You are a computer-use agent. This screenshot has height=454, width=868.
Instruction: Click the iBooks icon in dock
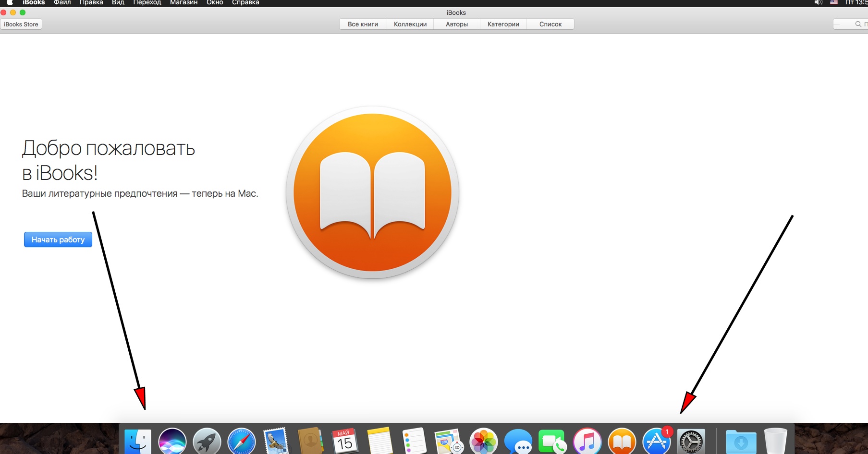pos(622,442)
